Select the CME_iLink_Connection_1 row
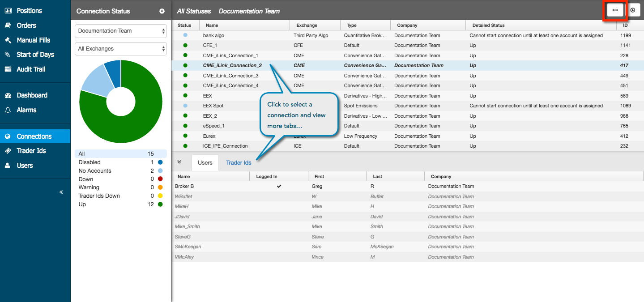Screen dimensions: 644x302 (408, 55)
